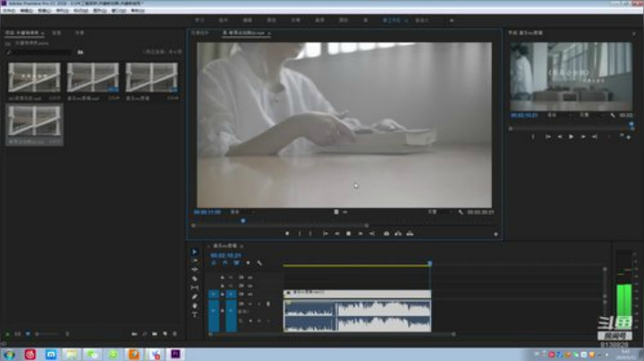This screenshot has height=361, width=644.
Task: Open the Source monitor zoom level dropdown
Action: point(242,212)
